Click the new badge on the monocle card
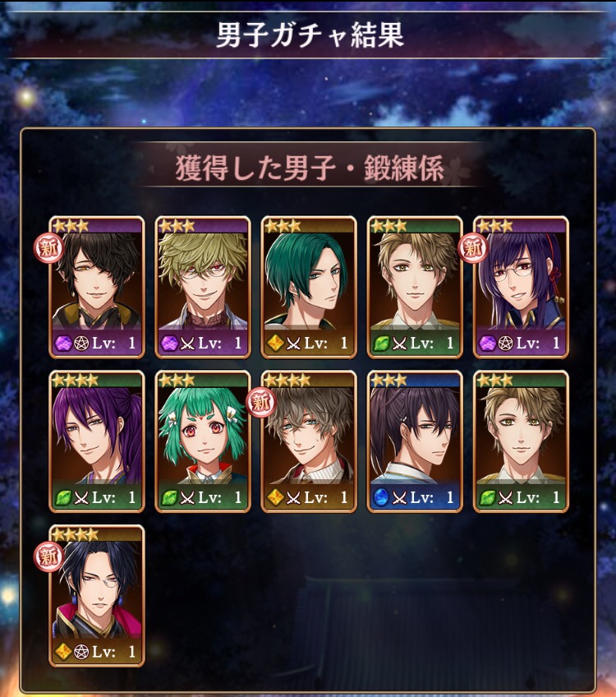616x697 pixels. [48, 556]
